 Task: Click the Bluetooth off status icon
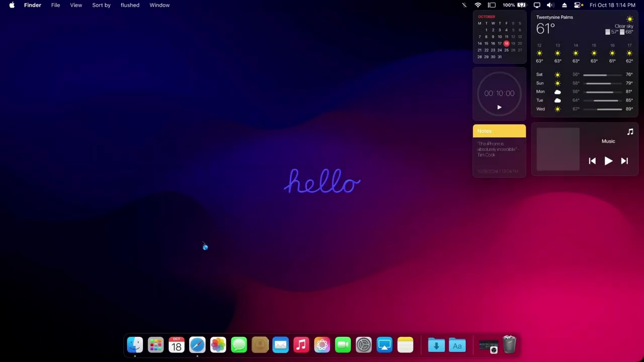[464, 5]
